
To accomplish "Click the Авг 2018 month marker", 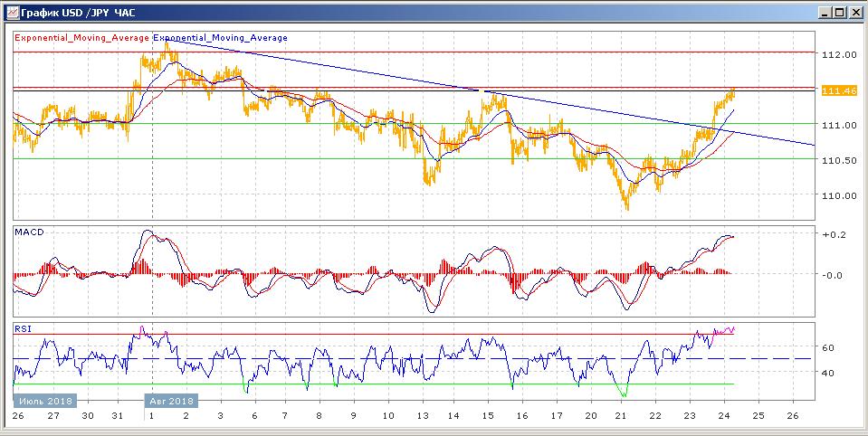I will 170,401.
